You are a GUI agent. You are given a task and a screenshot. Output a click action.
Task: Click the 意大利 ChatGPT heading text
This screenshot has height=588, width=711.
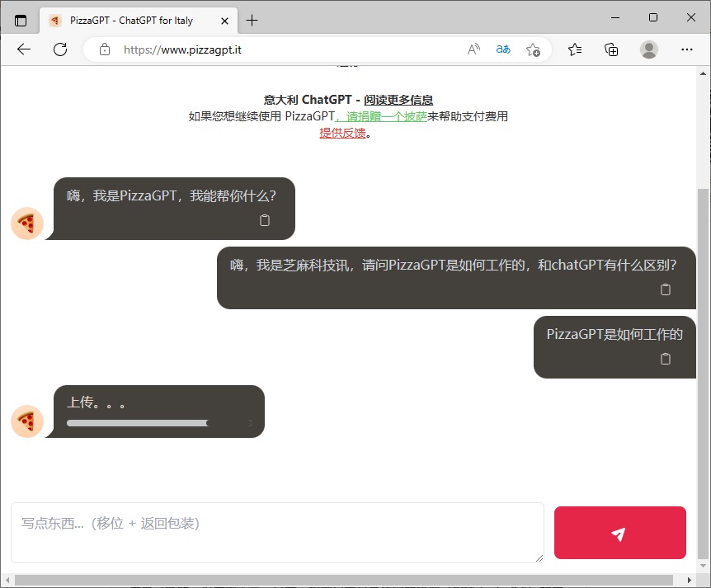[308, 100]
